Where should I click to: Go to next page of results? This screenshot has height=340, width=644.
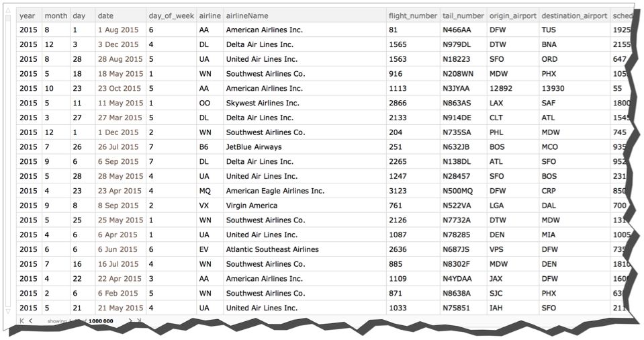130,321
